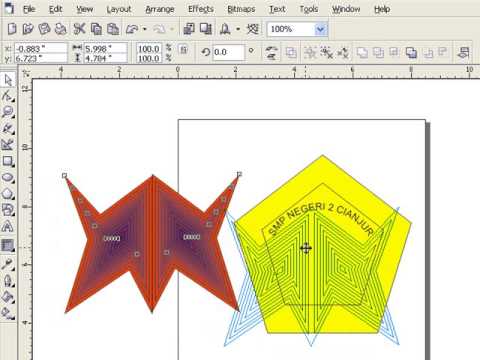Image resolution: width=480 pixels, height=360 pixels.
Task: Select the Shape tool
Action: tap(8, 97)
